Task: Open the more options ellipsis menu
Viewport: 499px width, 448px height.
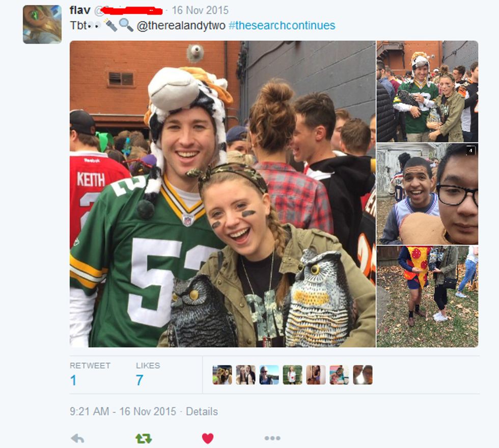Action: (x=272, y=438)
